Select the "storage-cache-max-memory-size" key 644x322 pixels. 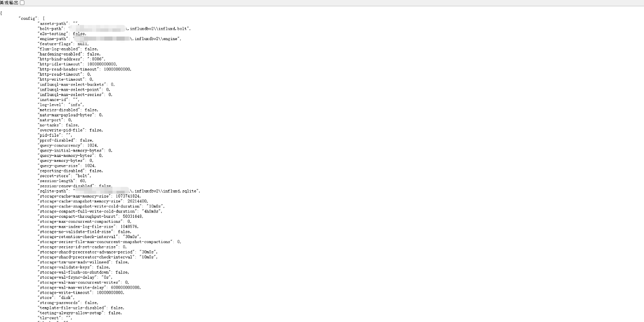[x=75, y=196]
